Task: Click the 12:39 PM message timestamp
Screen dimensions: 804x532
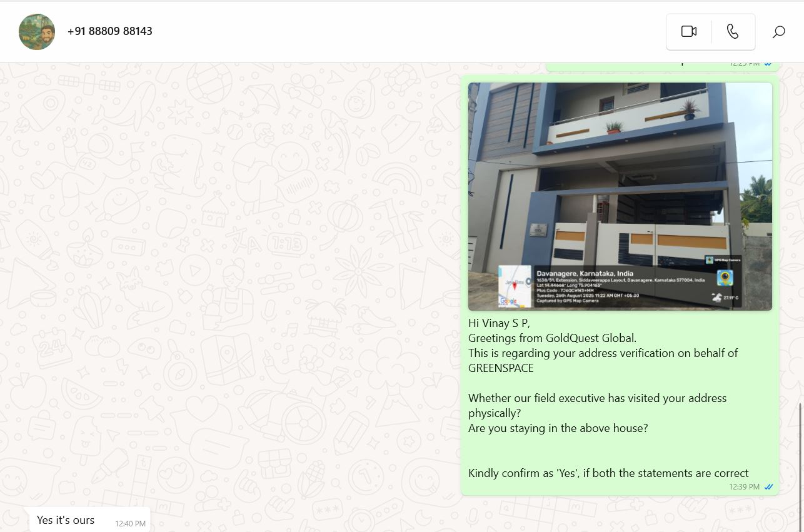Action: (744, 487)
